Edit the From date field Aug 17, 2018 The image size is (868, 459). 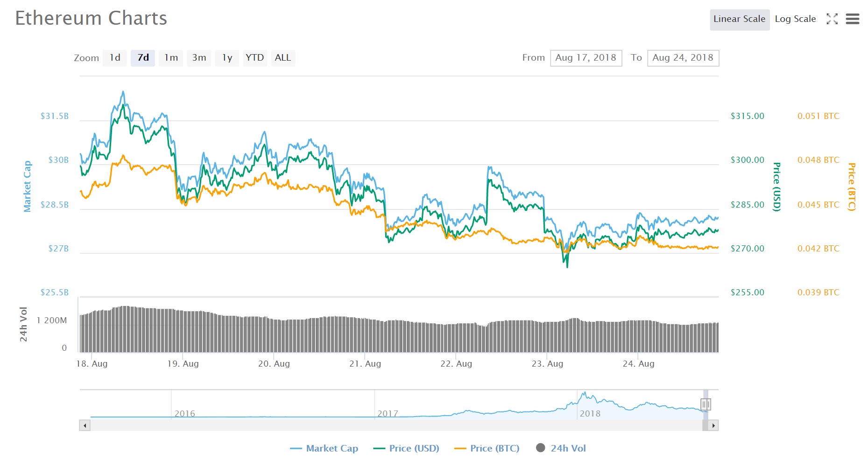(x=586, y=58)
